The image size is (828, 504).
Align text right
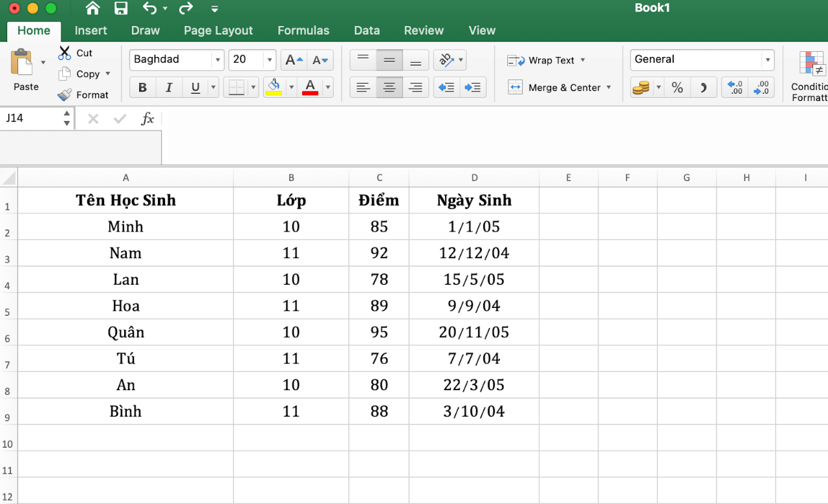pos(416,87)
